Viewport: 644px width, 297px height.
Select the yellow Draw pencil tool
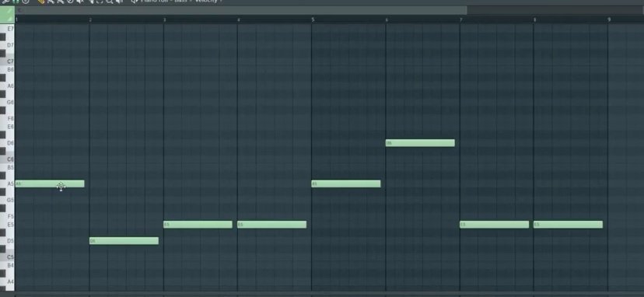tap(40, 2)
